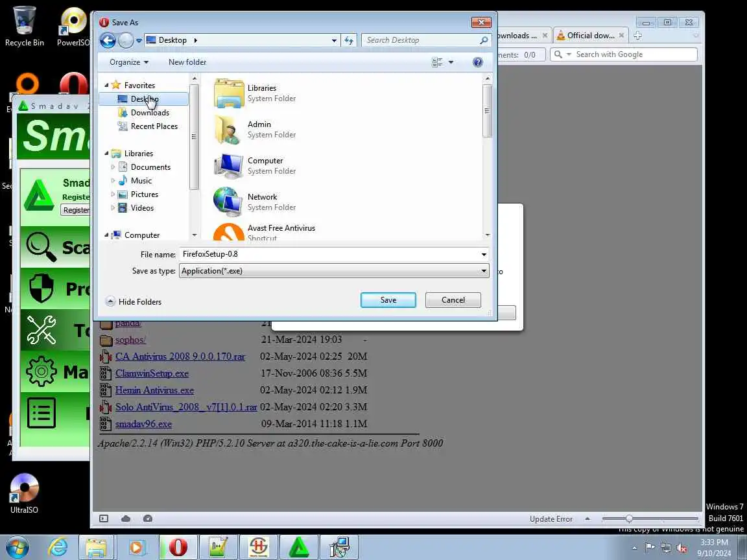Click Update Error status text
Viewport: 747px width, 560px height.
click(x=551, y=519)
